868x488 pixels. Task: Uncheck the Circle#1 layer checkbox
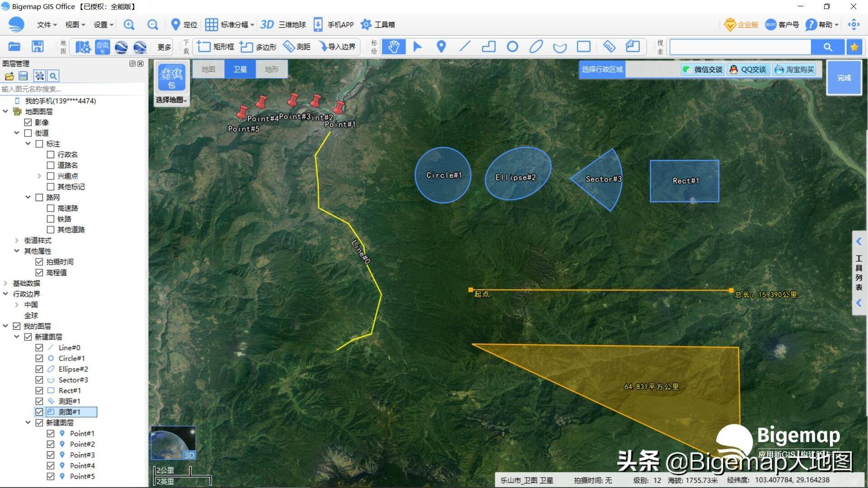coord(39,358)
